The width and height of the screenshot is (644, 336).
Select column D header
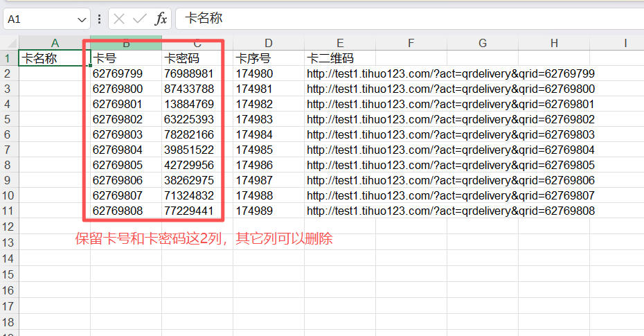[x=268, y=43]
